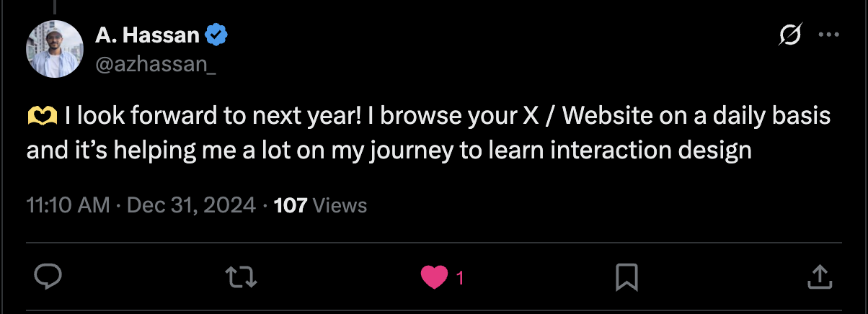
Task: Click the 107 view count number
Action: 291,205
